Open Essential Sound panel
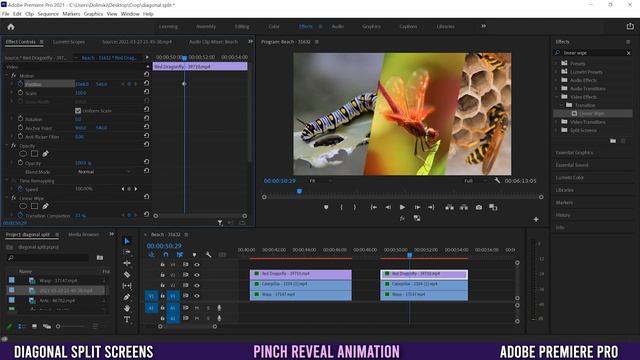Image resolution: width=640 pixels, height=360 pixels. tap(571, 165)
